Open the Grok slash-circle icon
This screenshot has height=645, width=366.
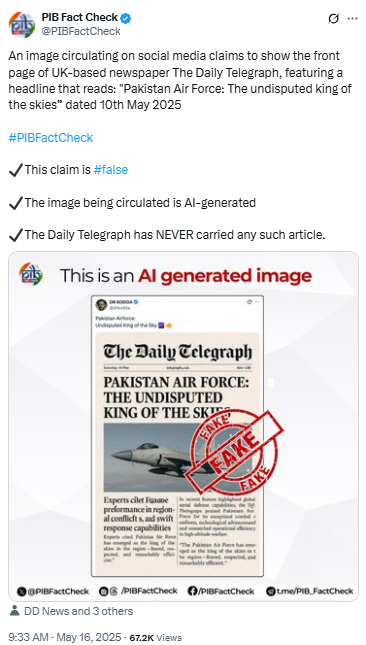coord(334,19)
